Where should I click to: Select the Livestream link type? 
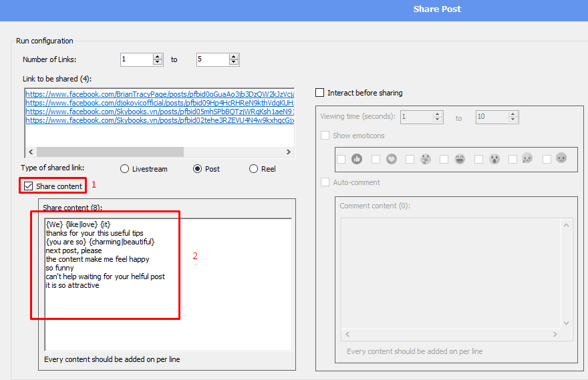click(x=124, y=169)
